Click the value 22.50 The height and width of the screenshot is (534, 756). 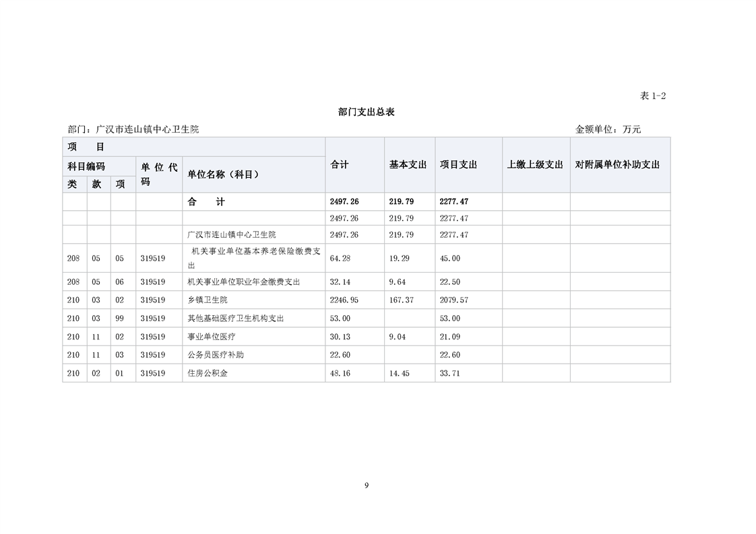coord(450,282)
